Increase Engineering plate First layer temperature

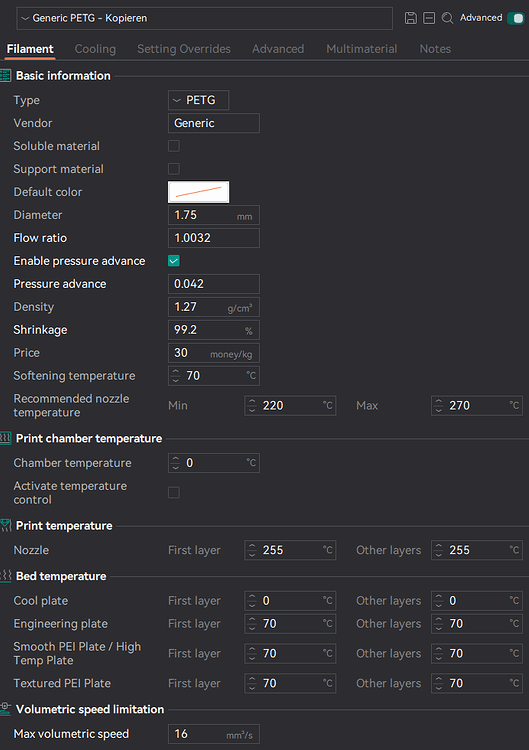(x=252, y=619)
